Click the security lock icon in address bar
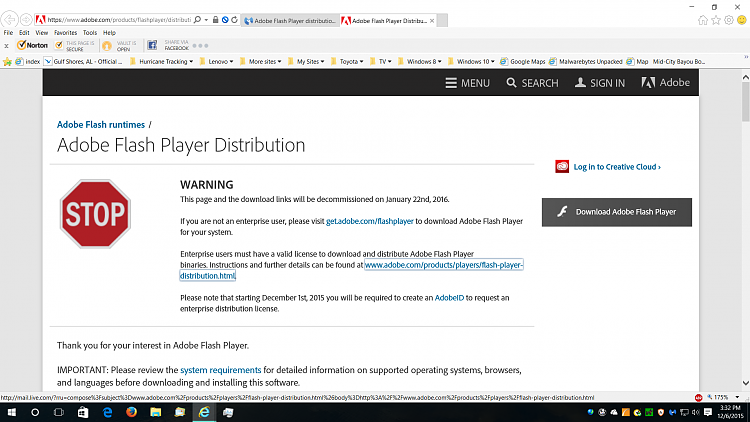This screenshot has width=750, height=422. (215, 20)
